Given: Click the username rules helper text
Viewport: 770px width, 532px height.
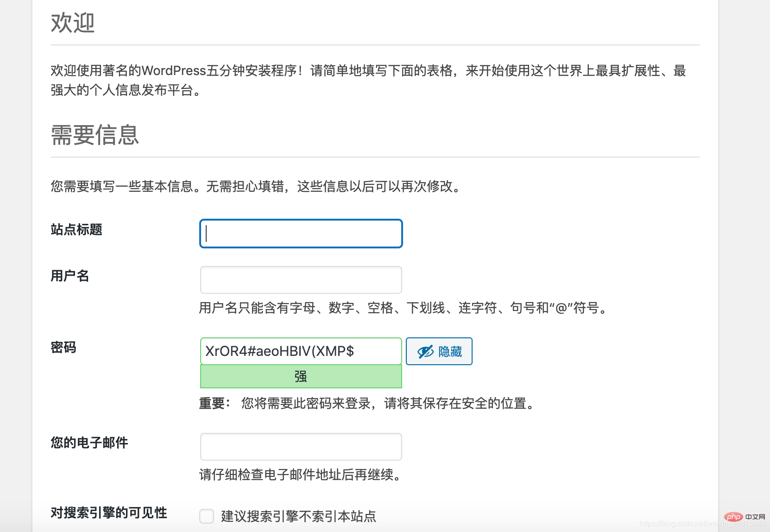Looking at the screenshot, I should pos(402,307).
